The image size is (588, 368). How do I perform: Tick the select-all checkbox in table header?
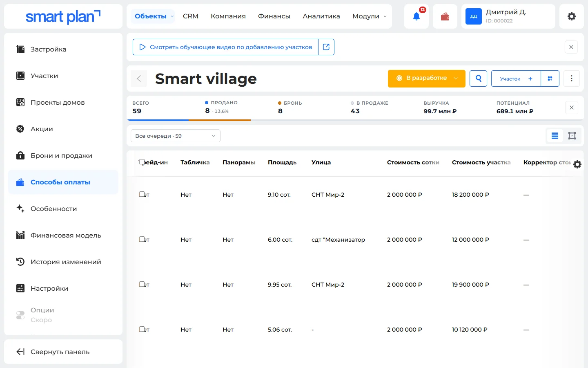coord(142,162)
